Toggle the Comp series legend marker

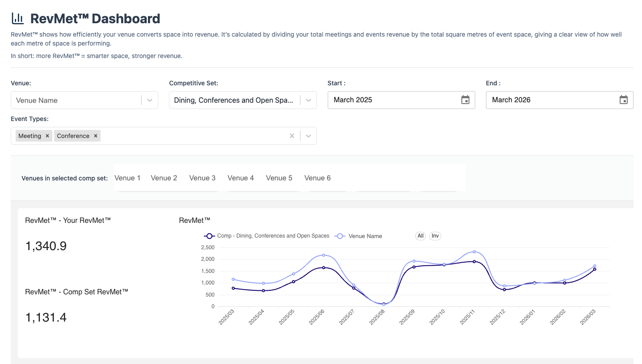(x=210, y=236)
